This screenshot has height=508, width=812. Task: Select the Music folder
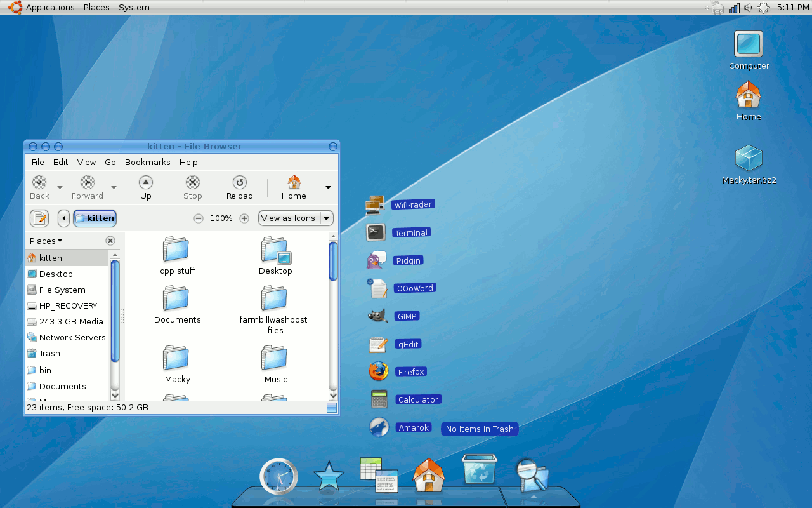[x=275, y=364]
